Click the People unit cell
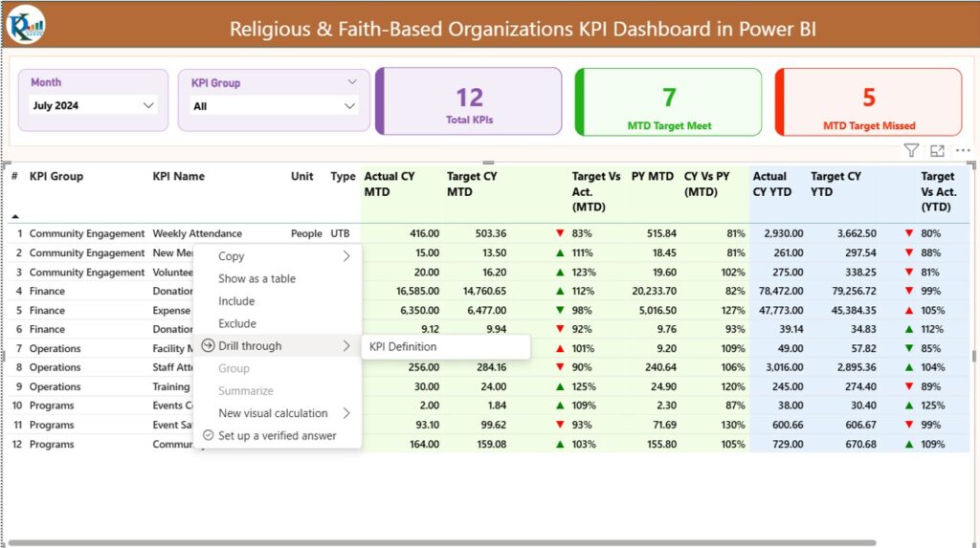Screen dimensions: 980x548 (306, 233)
